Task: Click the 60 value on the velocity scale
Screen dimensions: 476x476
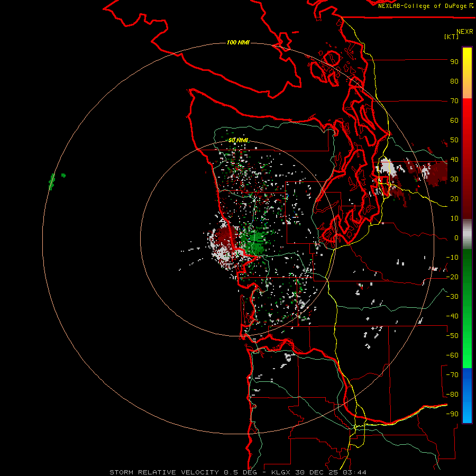Action: coord(454,121)
